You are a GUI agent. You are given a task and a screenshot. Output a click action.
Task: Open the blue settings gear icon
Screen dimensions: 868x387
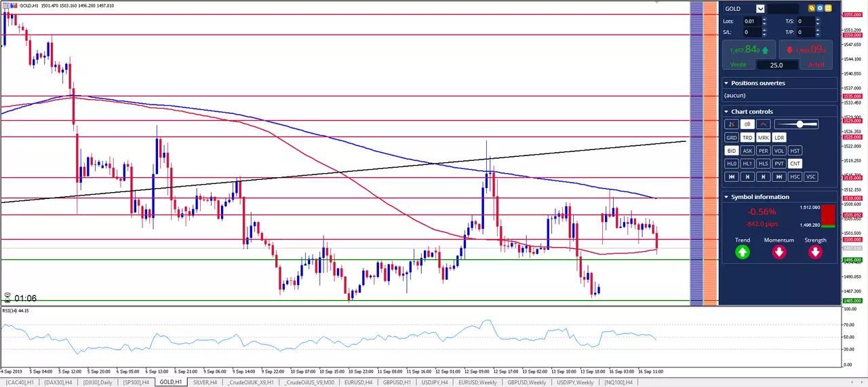[x=820, y=8]
